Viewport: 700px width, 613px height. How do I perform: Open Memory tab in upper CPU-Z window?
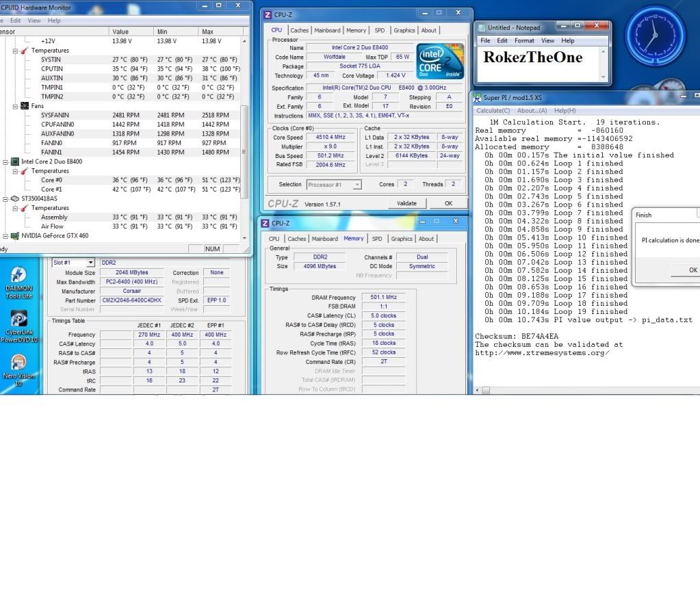[356, 30]
